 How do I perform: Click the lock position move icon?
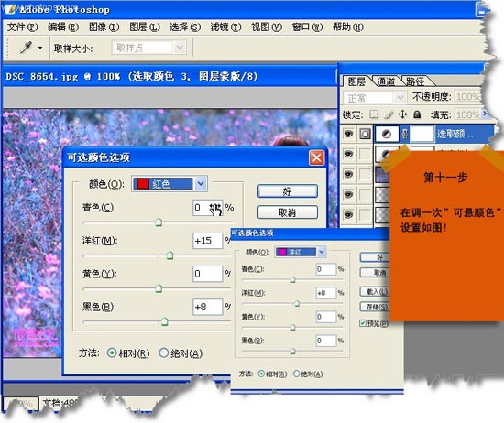pyautogui.click(x=403, y=114)
